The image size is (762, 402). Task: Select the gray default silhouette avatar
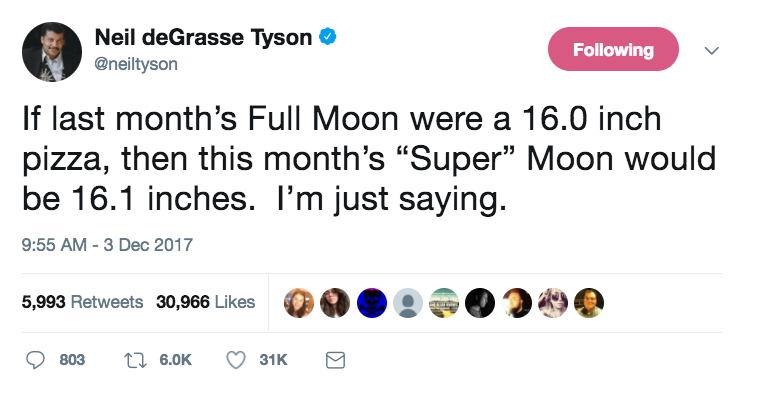click(x=407, y=301)
